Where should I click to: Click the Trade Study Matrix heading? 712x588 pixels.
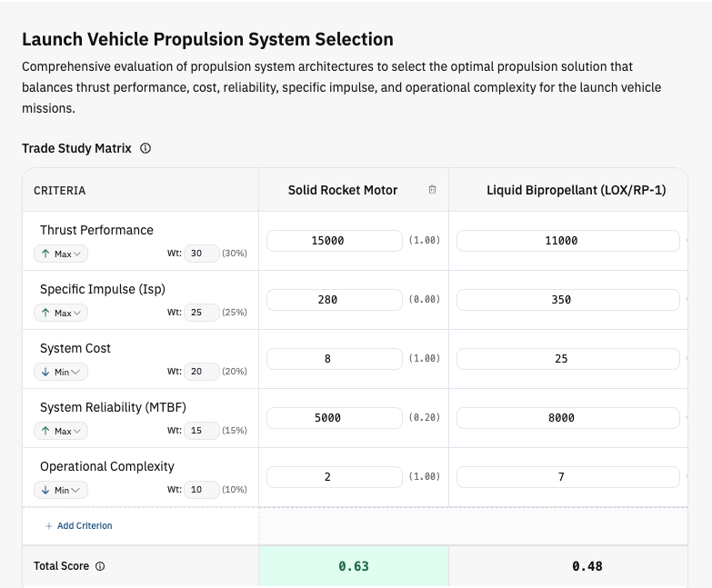coord(76,148)
